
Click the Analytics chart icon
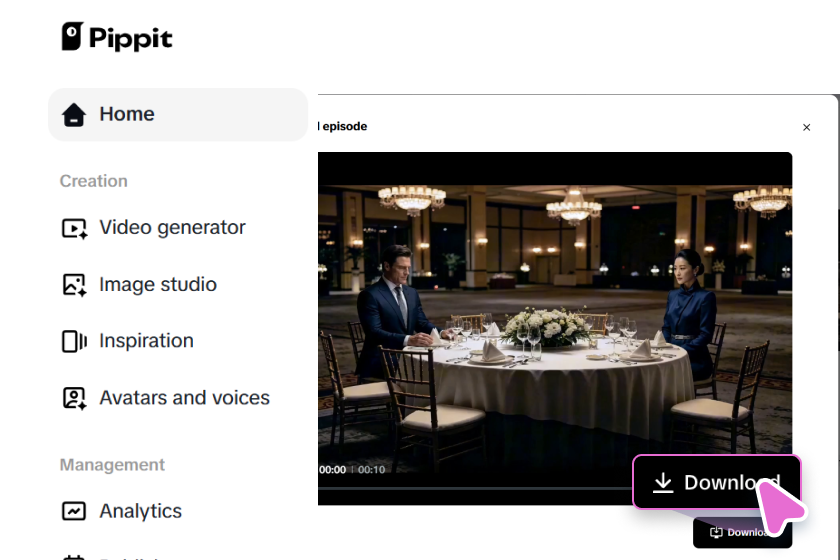[x=73, y=511]
